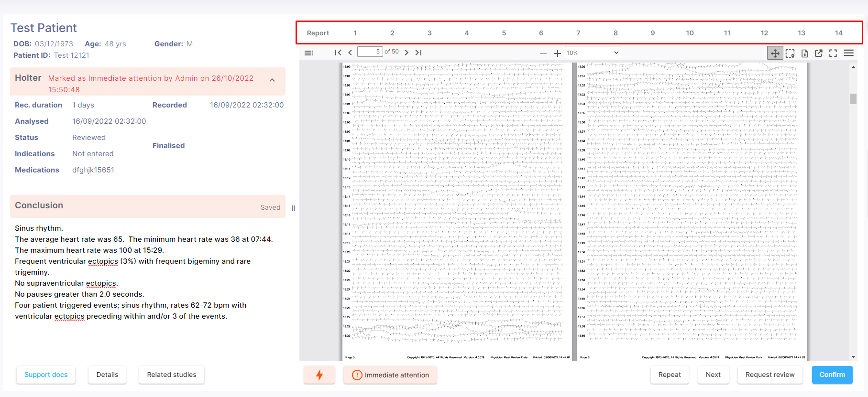Screen dimensions: 868x397
Task: Click the zoom in plus icon
Action: click(557, 54)
